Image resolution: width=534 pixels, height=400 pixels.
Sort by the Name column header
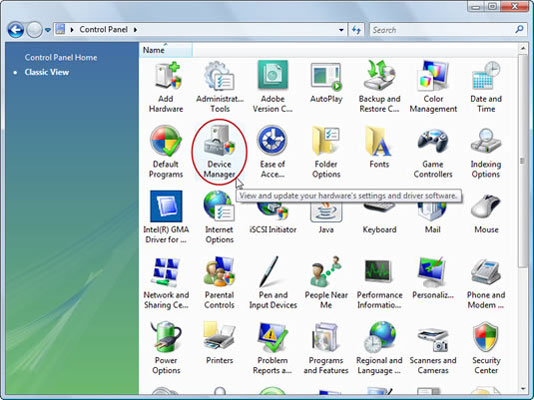coord(166,50)
